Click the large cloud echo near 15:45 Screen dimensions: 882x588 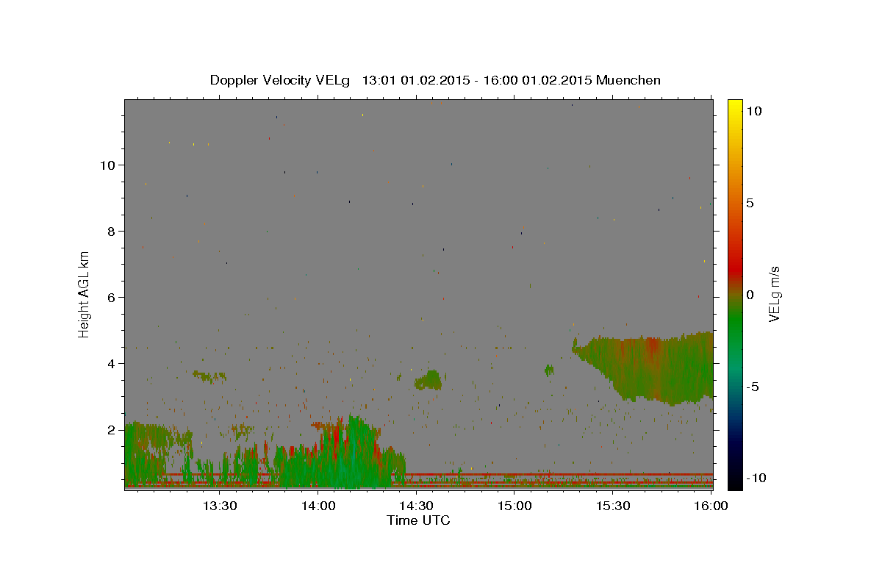click(654, 367)
